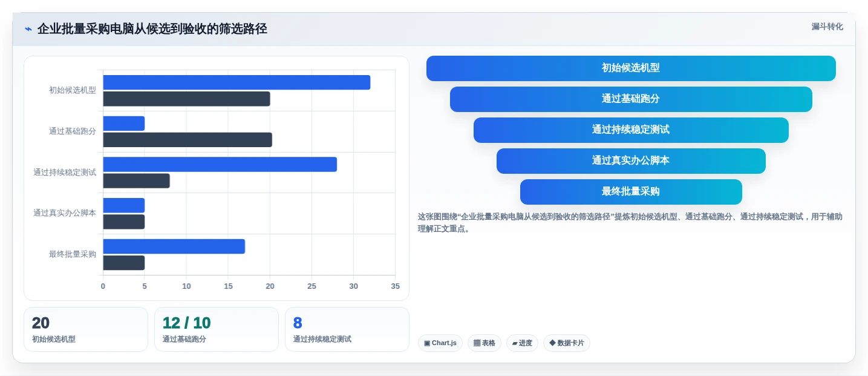Select the 最终批量采购 funnel stage
Image resolution: width=868 pixels, height=376 pixels.
click(631, 192)
